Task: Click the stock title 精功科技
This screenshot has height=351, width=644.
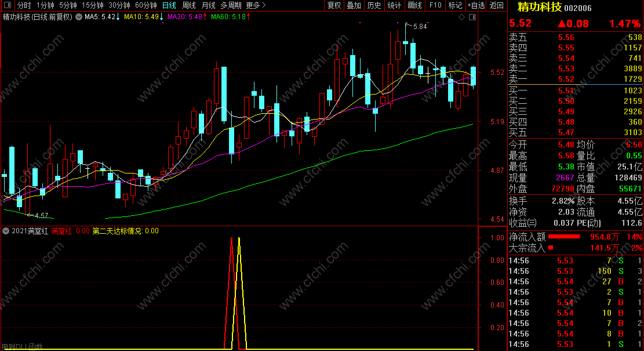Action: [x=539, y=7]
